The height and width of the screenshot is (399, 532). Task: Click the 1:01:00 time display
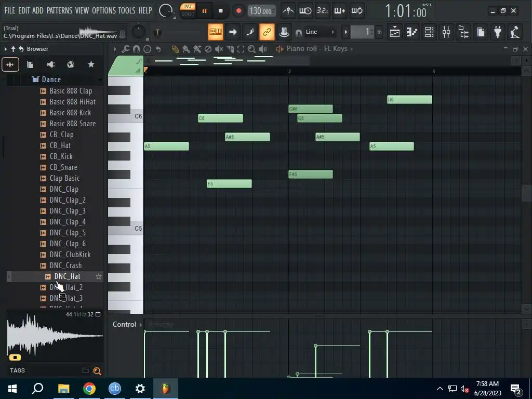[x=406, y=11]
